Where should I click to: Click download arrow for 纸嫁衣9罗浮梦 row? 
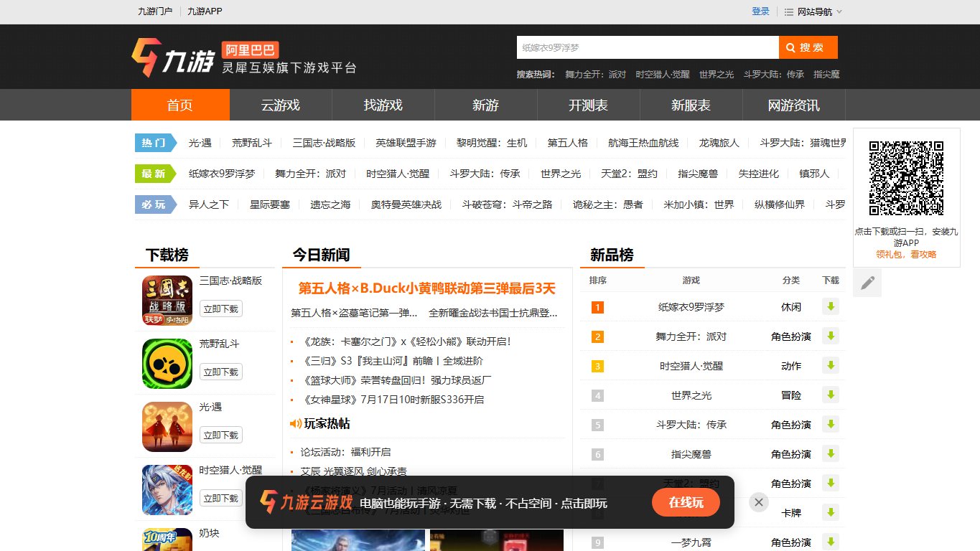coord(831,306)
